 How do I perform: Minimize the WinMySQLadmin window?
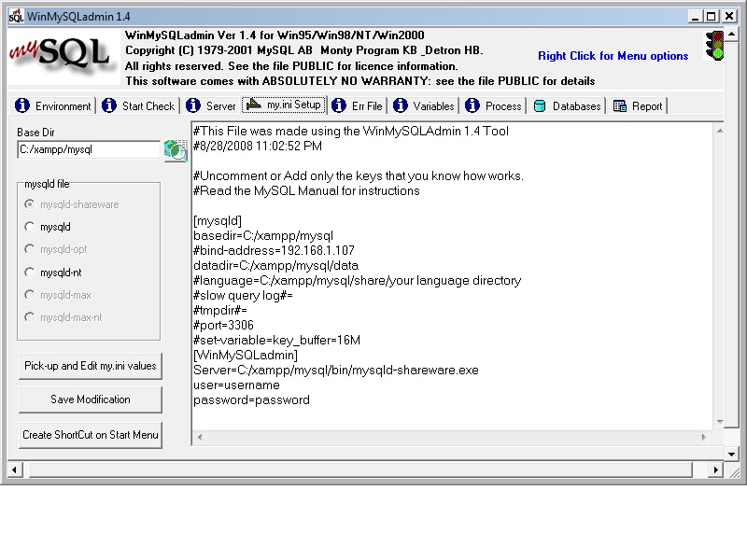[695, 17]
